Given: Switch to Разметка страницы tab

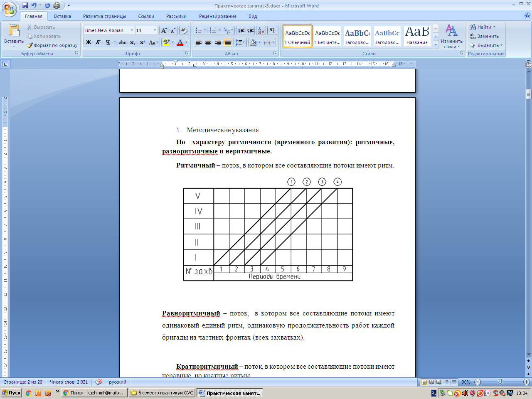Looking at the screenshot, I should tap(104, 16).
